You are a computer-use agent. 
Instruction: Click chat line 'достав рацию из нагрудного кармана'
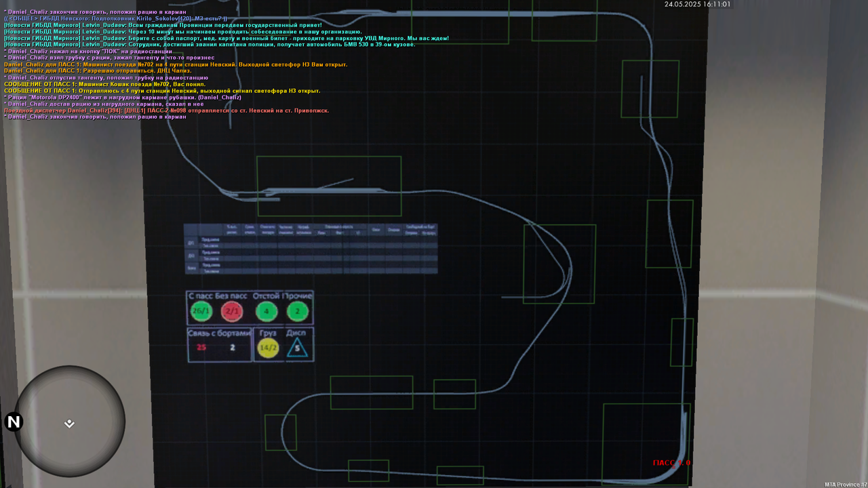[104, 104]
